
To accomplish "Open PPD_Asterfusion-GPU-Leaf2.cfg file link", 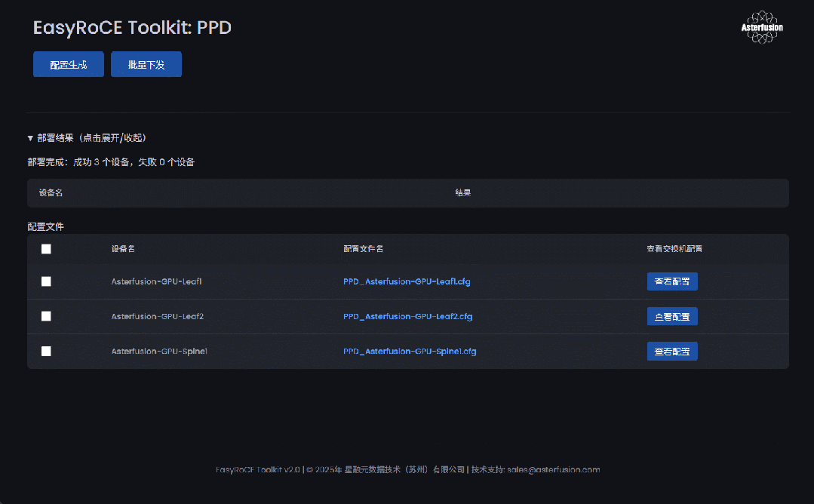I will click(x=407, y=316).
